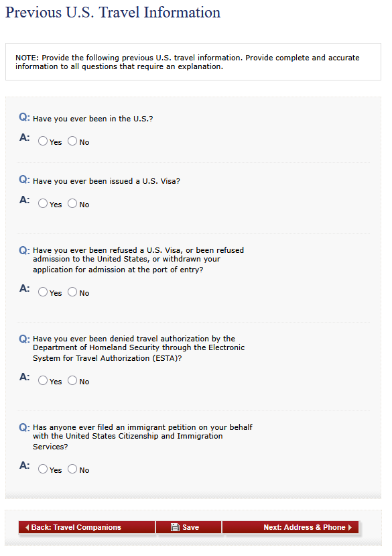Viewport: 392px width, 556px height.
Task: Click the Previous U.S. Travel Information heading
Action: [x=113, y=13]
